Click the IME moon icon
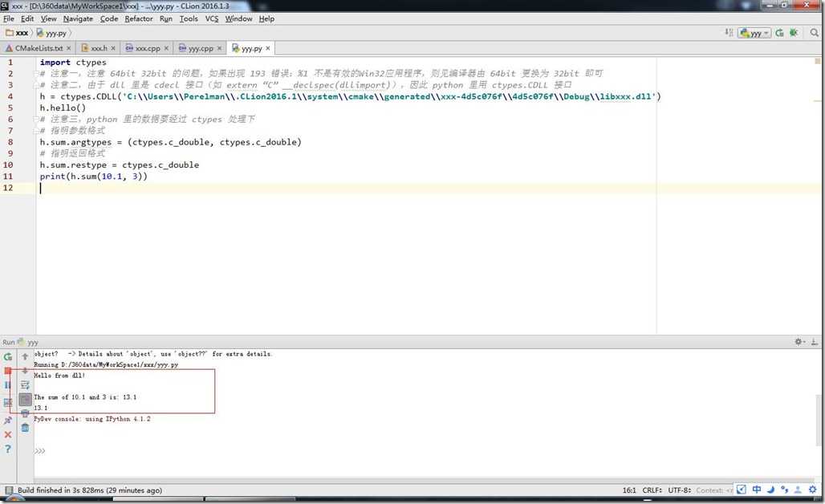Viewport: 825px width, 504px height. (x=770, y=490)
